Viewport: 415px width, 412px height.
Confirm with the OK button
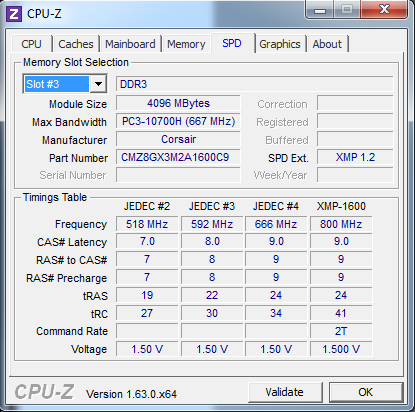pyautogui.click(x=366, y=392)
